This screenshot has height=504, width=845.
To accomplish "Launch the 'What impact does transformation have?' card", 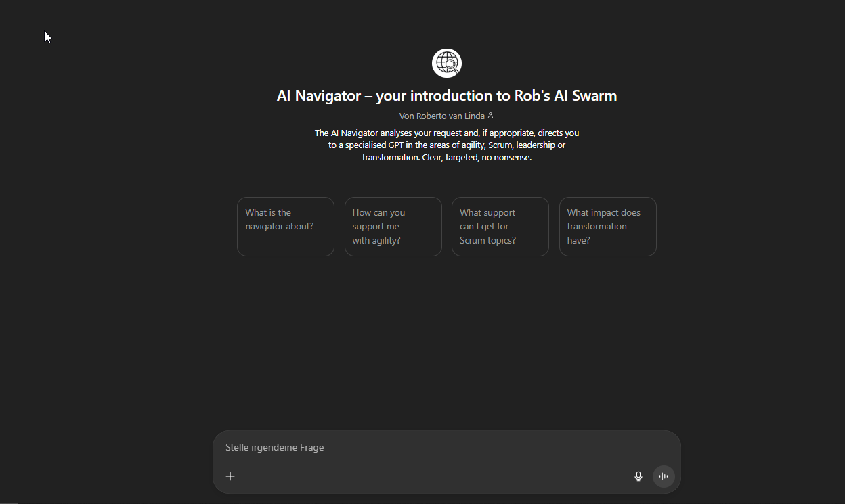I will point(607,226).
